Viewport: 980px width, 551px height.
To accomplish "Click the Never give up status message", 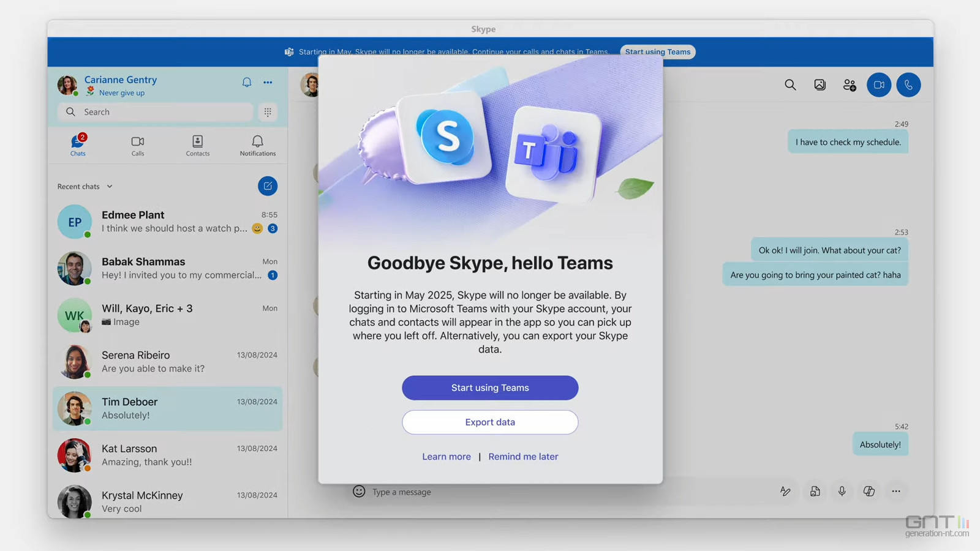I will coord(122,93).
